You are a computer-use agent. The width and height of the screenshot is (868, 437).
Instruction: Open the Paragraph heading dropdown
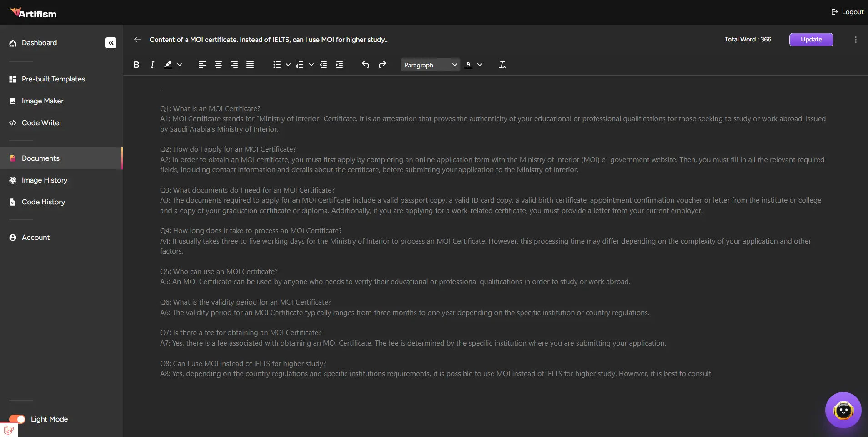430,65
